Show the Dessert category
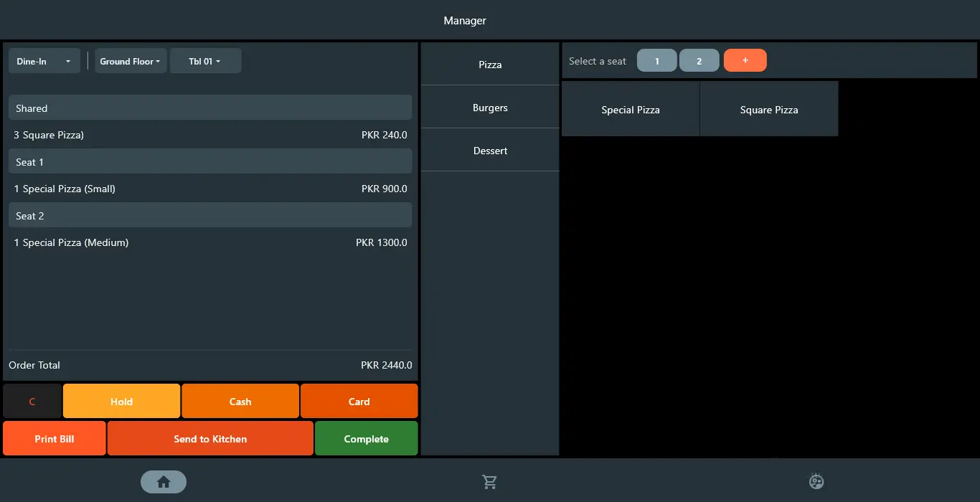Viewport: 980px width, 502px height. coord(490,151)
